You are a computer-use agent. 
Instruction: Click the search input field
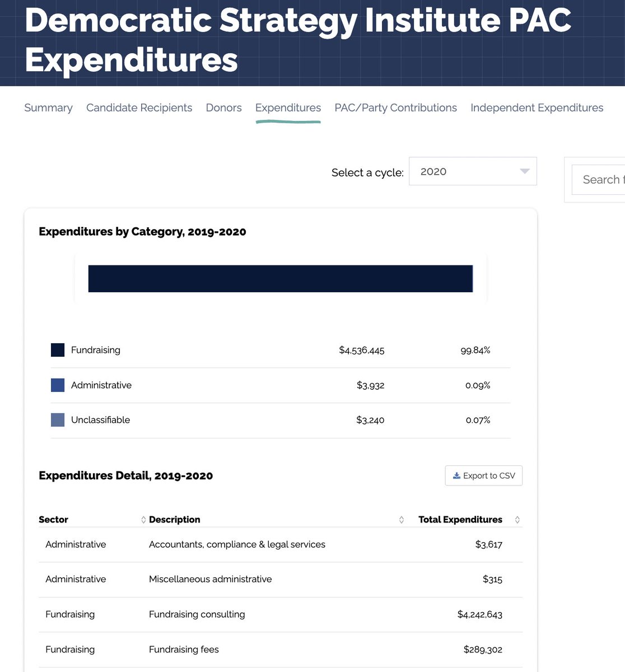[598, 180]
